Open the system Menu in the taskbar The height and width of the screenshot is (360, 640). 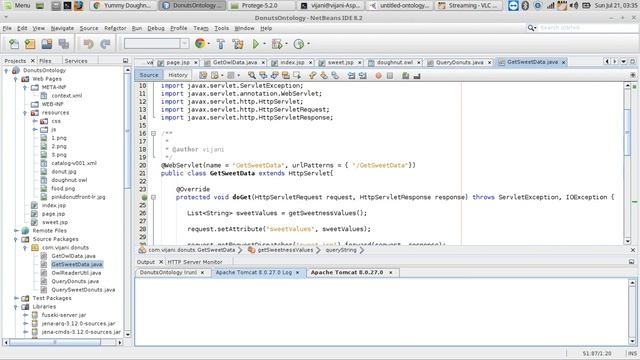point(17,5)
